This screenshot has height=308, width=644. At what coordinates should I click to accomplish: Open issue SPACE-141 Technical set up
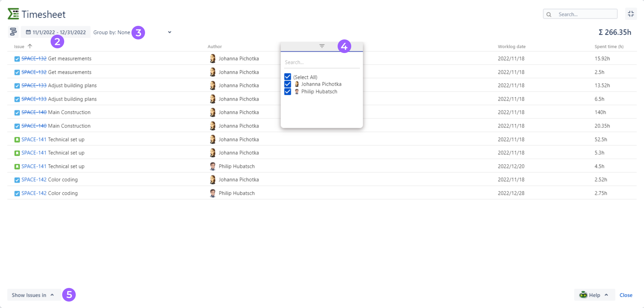34,139
